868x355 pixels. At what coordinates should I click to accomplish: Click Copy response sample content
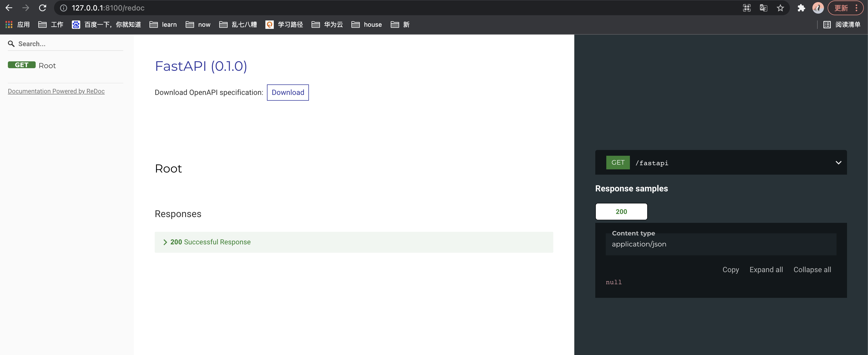[731, 270]
